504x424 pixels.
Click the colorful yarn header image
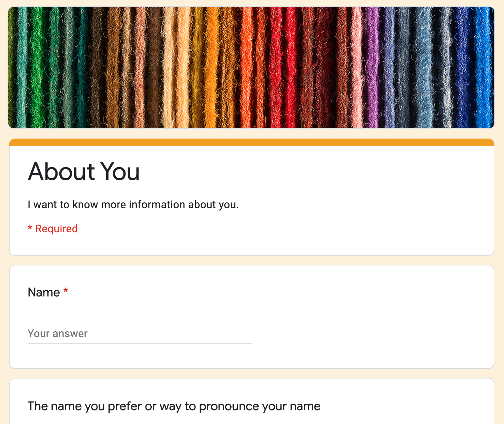(252, 67)
